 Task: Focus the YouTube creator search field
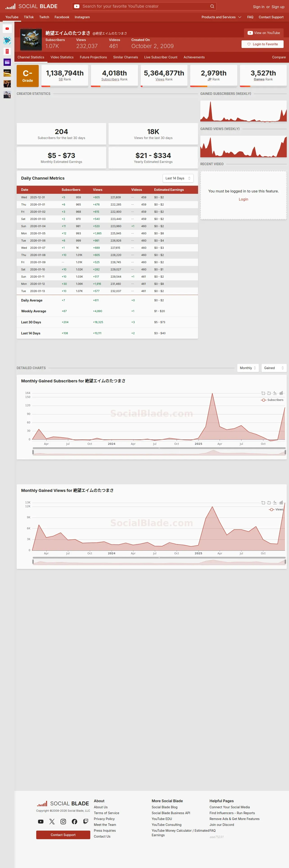pyautogui.click(x=144, y=6)
